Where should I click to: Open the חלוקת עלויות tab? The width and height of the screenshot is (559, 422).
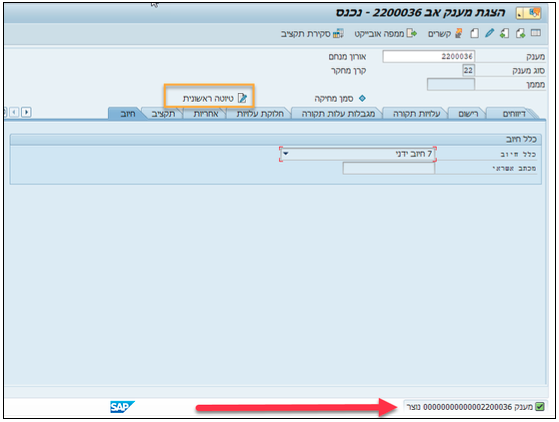click(x=260, y=114)
